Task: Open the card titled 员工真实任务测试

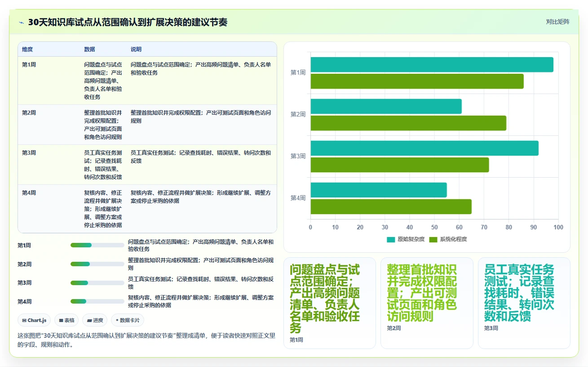Action: 524,303
